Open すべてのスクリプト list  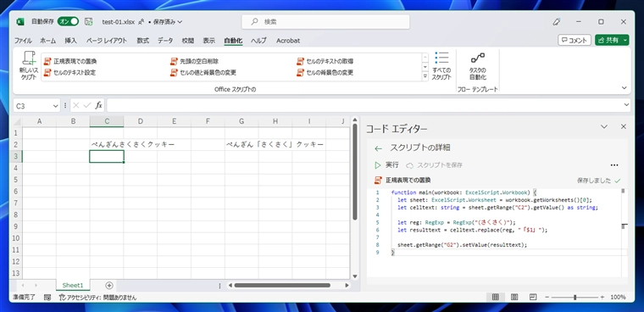click(x=441, y=66)
